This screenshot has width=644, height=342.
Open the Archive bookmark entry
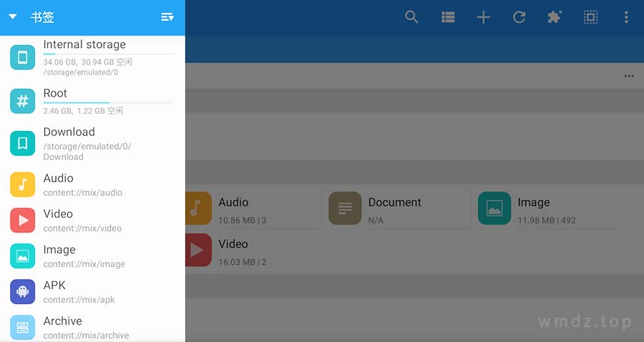pyautogui.click(x=92, y=327)
